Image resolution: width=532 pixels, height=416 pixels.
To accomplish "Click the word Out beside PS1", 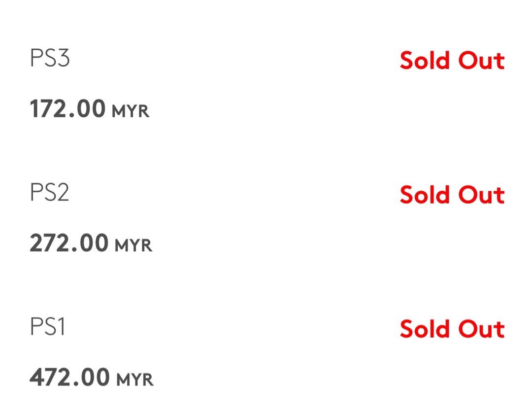I will [x=481, y=329].
